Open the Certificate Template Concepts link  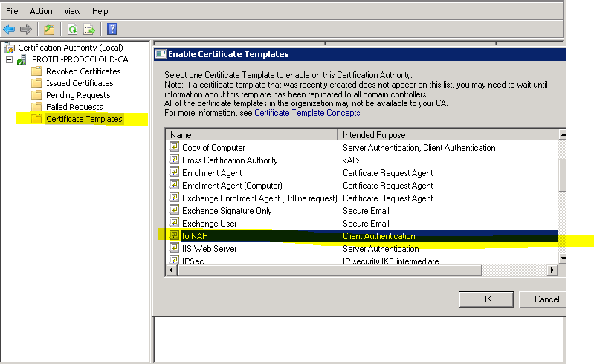[308, 113]
